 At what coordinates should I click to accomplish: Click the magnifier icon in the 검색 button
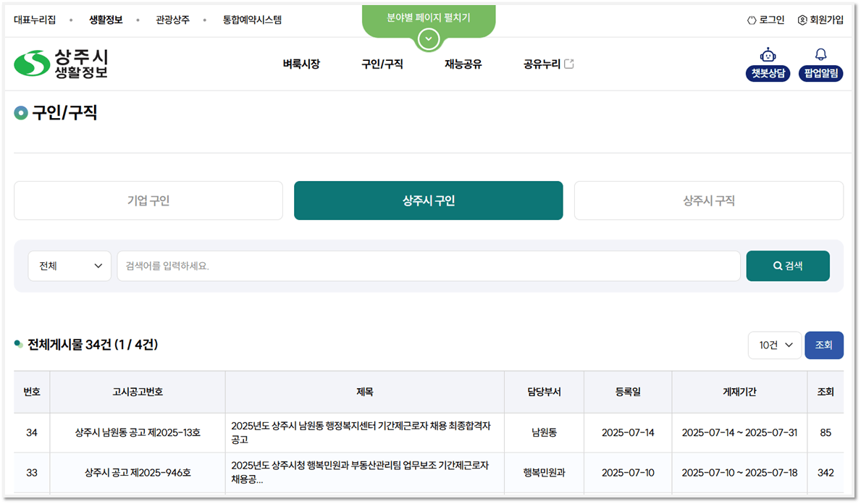click(776, 266)
